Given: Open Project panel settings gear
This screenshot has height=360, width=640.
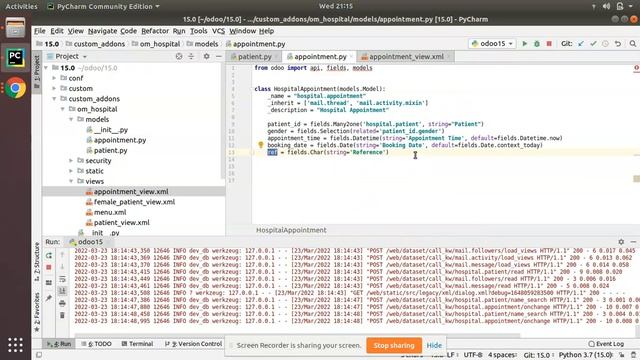Looking at the screenshot, I should [207, 56].
